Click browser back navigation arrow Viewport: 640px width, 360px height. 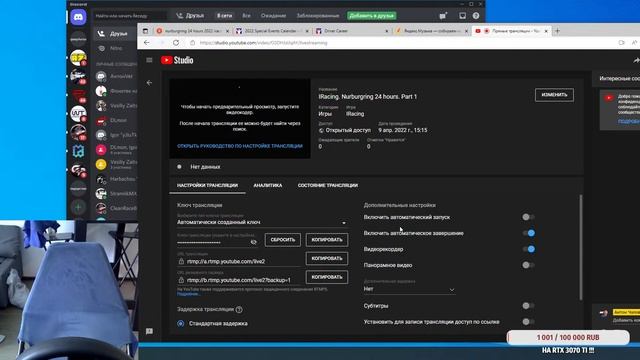(x=147, y=42)
